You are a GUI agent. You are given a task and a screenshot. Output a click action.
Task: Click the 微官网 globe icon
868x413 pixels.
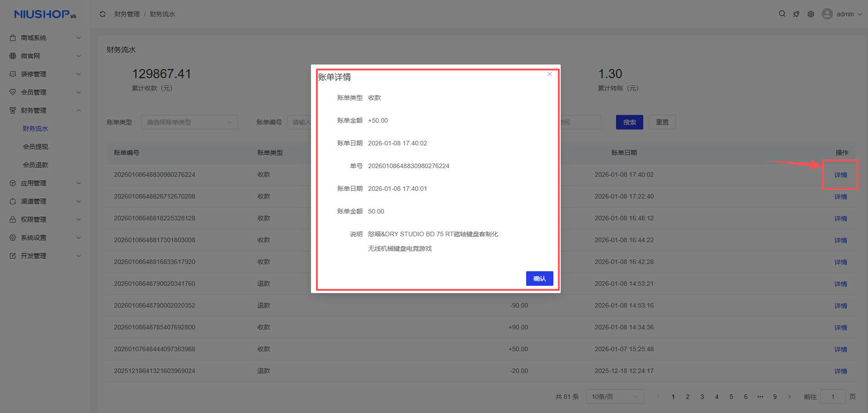click(x=13, y=56)
